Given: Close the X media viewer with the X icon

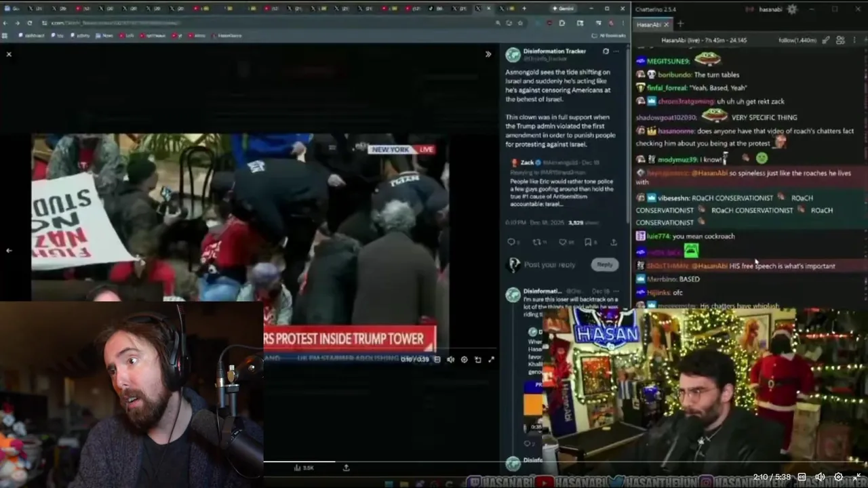Looking at the screenshot, I should coord(9,54).
